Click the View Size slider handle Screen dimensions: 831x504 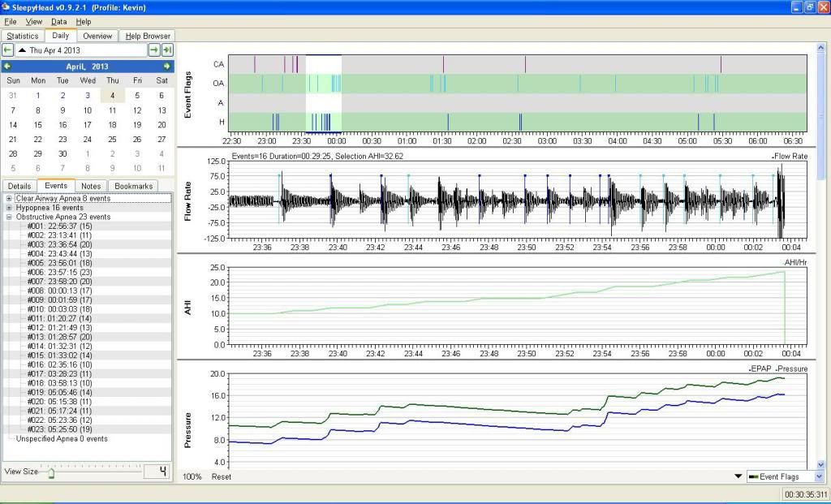coord(51,472)
